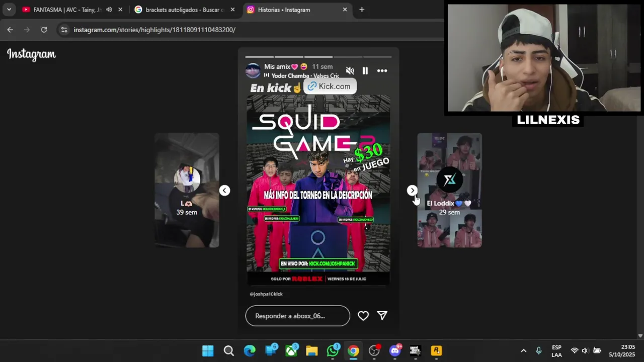Share the story with paper-plane icon
This screenshot has height=362, width=644.
(x=382, y=316)
